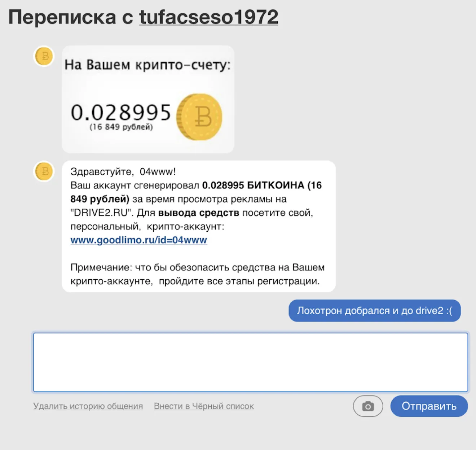Click sender's Bitcoin avatar beside text message

pyautogui.click(x=44, y=171)
